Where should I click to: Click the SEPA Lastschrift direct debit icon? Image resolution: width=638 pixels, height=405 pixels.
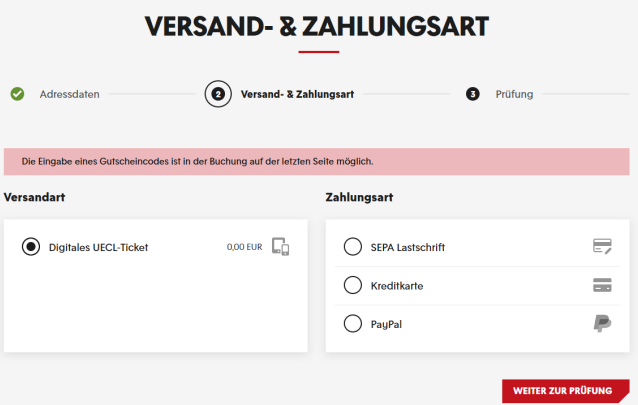click(x=602, y=246)
